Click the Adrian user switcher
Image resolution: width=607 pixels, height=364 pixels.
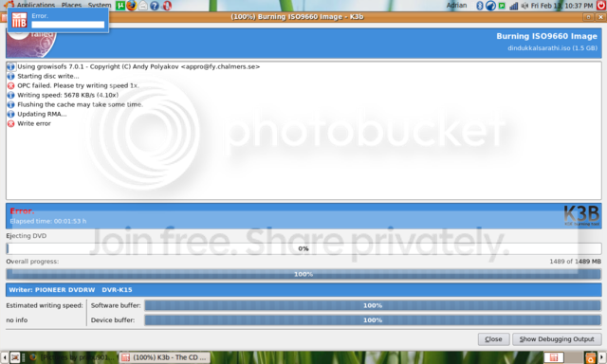click(x=456, y=6)
